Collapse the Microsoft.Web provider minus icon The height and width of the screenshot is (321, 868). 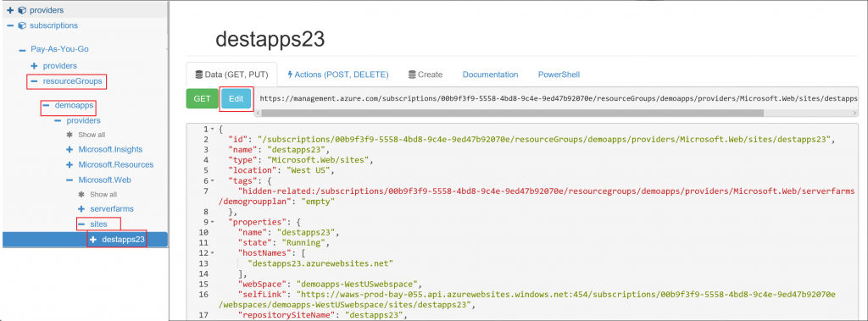tap(70, 180)
